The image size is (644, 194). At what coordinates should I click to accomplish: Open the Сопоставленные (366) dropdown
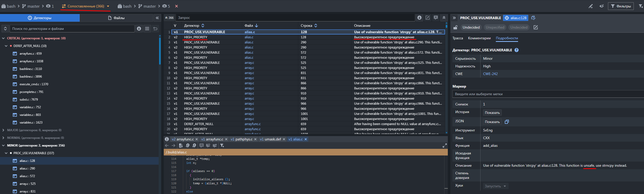click(108, 6)
